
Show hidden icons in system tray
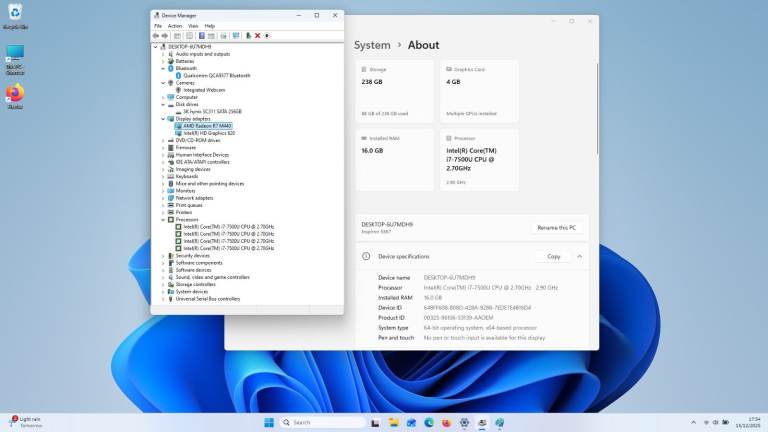click(692, 422)
